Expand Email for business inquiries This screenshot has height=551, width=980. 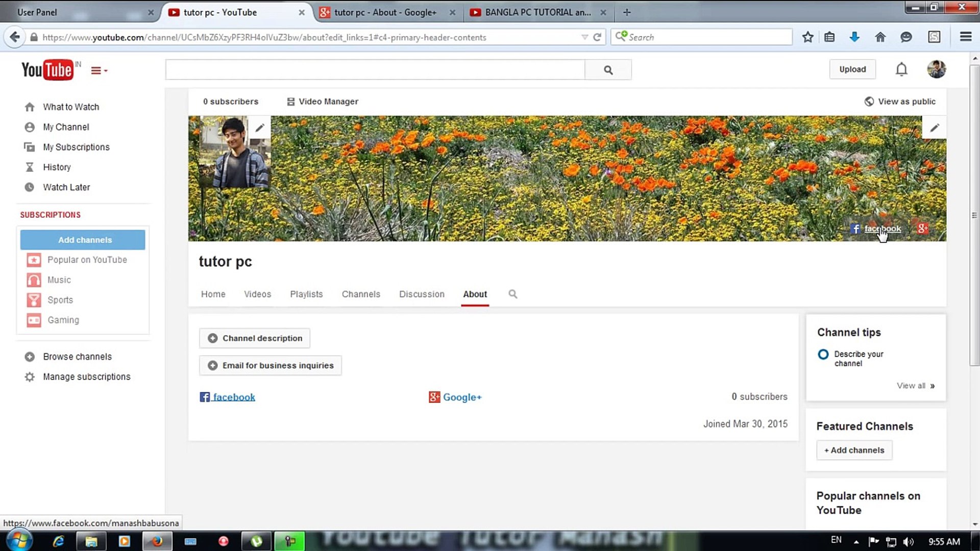pos(270,365)
